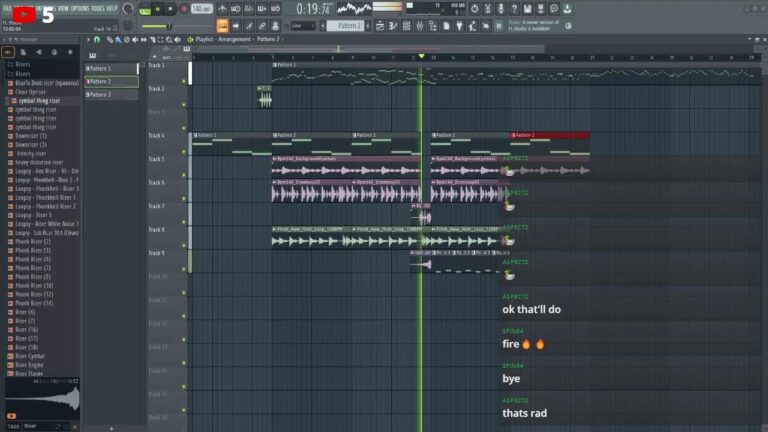Open the Line snap dropdown
This screenshot has height=432, width=768.
[x=303, y=26]
